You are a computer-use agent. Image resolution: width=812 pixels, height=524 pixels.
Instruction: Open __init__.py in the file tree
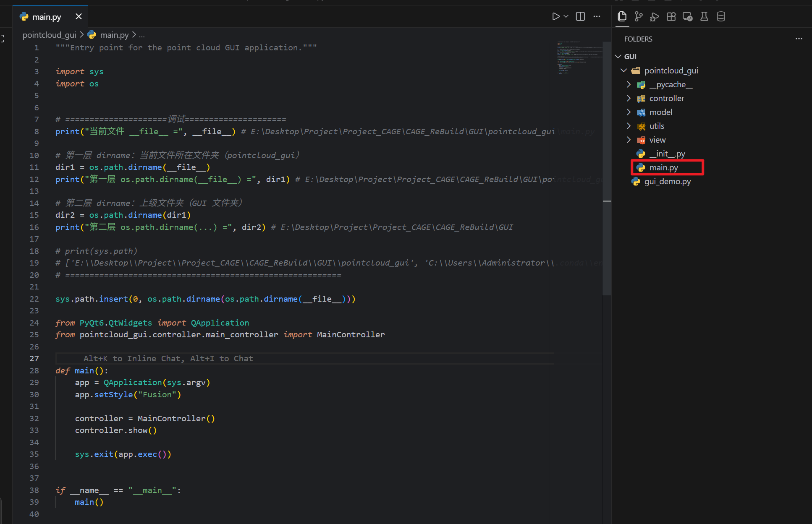667,154
